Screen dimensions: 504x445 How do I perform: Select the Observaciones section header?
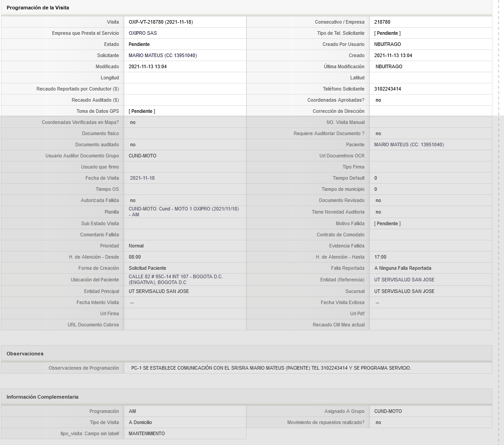click(x=25, y=354)
